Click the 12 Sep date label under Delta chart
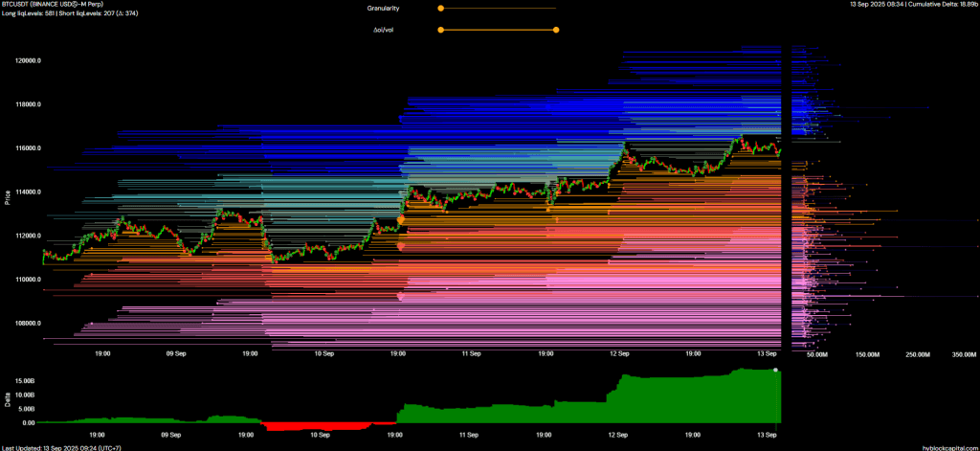 (618, 435)
